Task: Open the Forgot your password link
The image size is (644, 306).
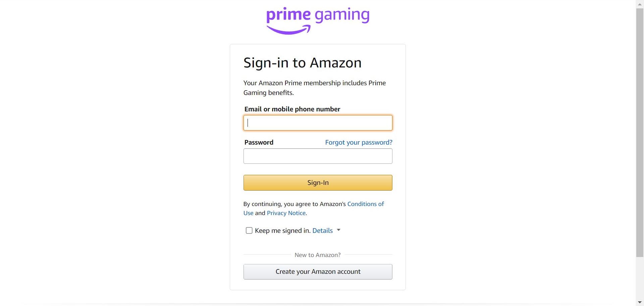Action: [359, 142]
